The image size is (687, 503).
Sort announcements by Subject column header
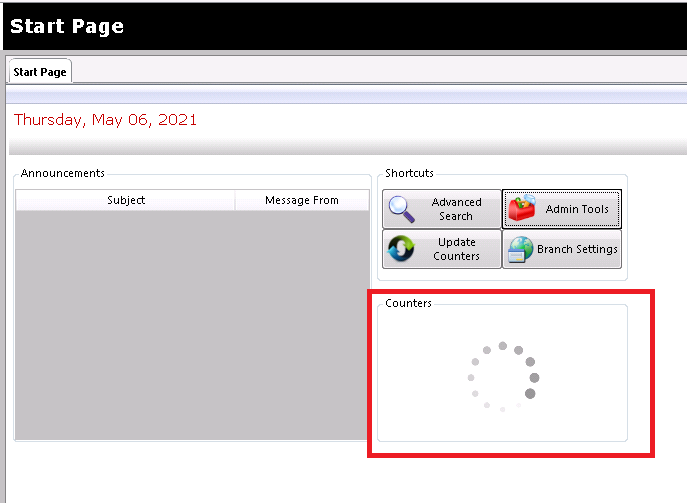(125, 200)
